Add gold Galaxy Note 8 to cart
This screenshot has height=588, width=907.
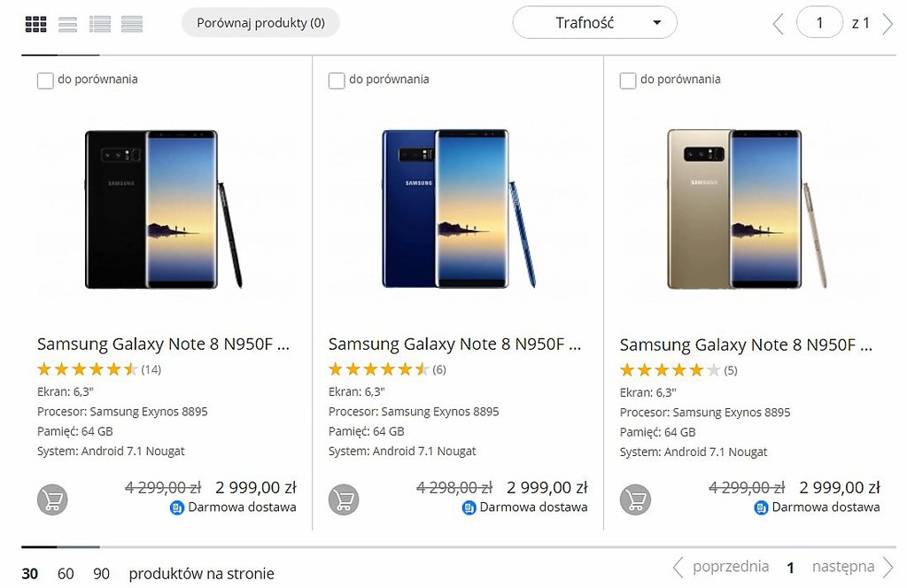point(635,499)
